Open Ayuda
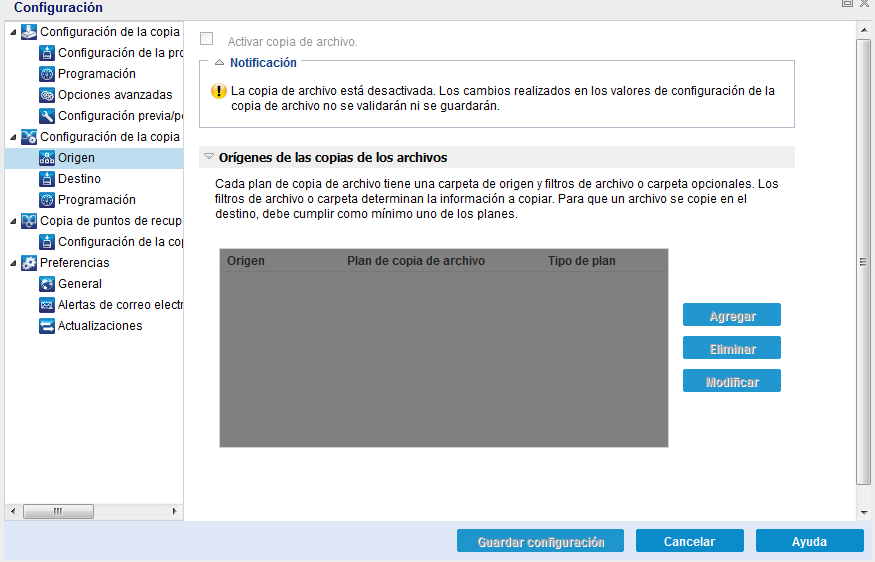 point(810,541)
